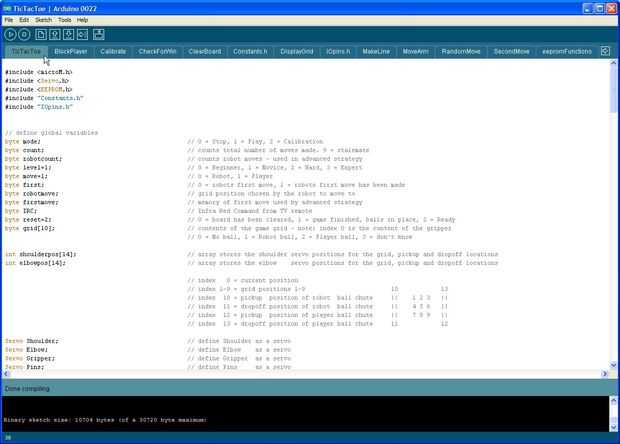Click the Stop toolbar button
This screenshot has height=444, width=620.
[24, 35]
